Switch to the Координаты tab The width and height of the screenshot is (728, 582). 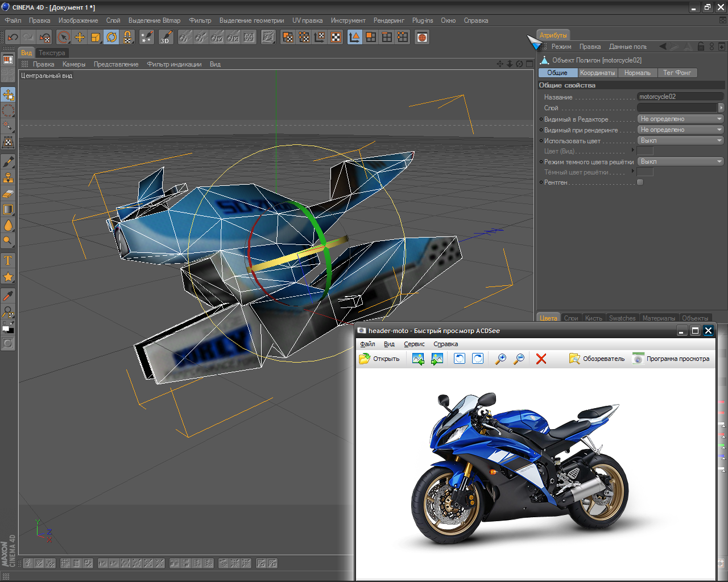[597, 73]
